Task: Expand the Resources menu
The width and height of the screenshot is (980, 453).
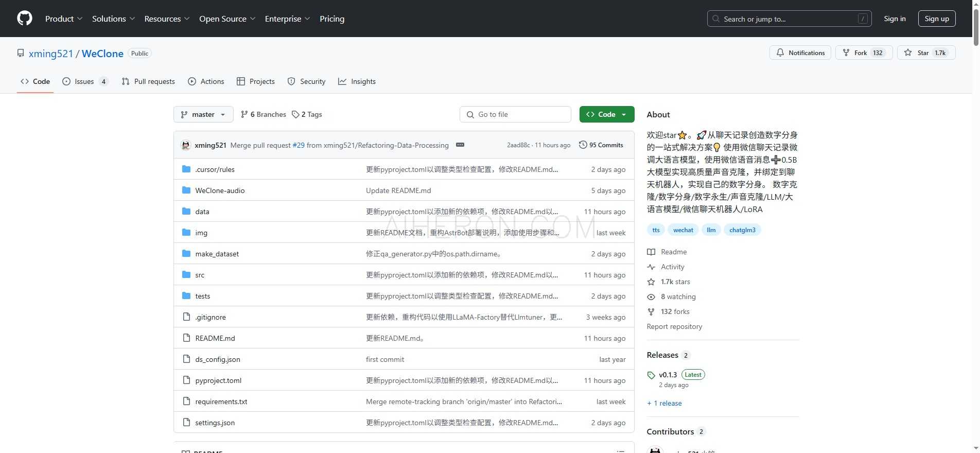Action: tap(167, 19)
